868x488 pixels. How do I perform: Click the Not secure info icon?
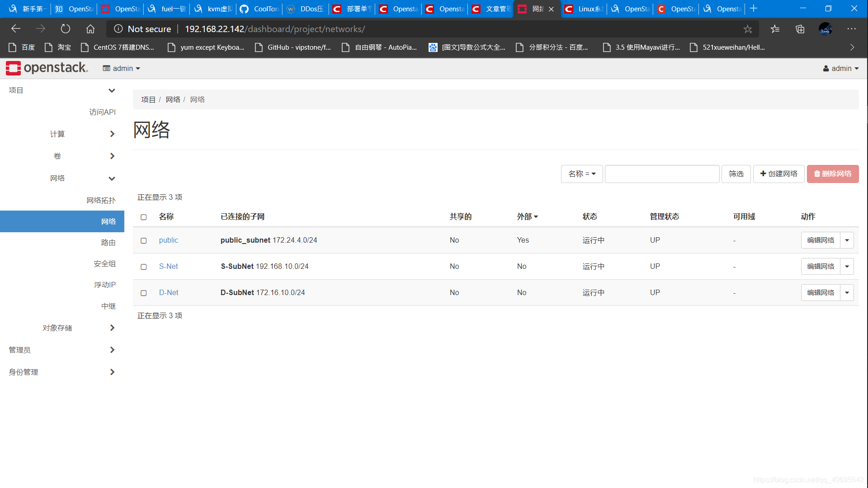click(118, 29)
